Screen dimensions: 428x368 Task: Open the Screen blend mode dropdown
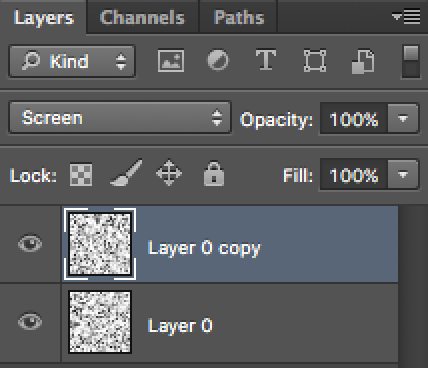pyautogui.click(x=120, y=118)
